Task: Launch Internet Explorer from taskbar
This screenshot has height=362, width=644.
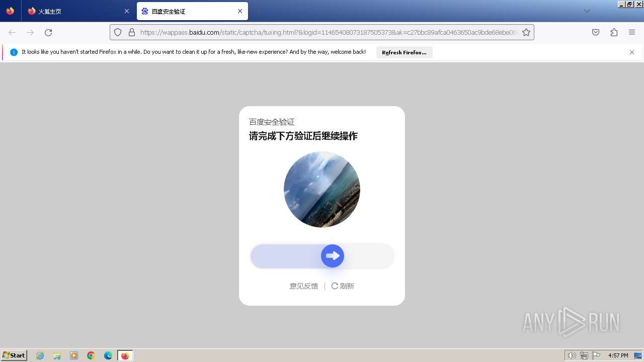Action: 40,355
